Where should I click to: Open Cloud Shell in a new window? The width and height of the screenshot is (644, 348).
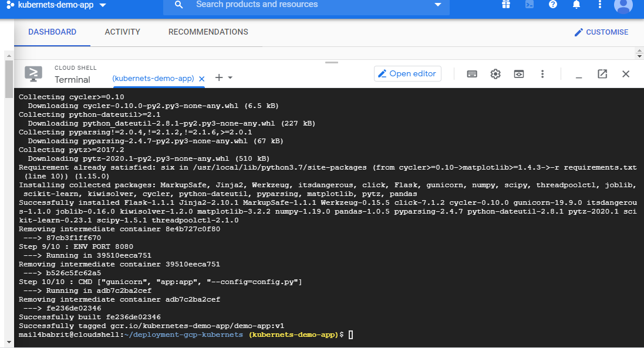pyautogui.click(x=602, y=74)
